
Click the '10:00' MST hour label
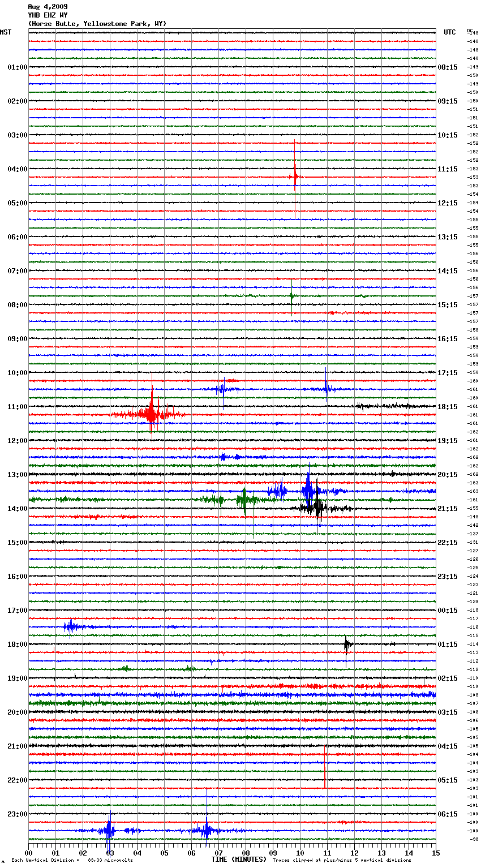click(x=17, y=373)
